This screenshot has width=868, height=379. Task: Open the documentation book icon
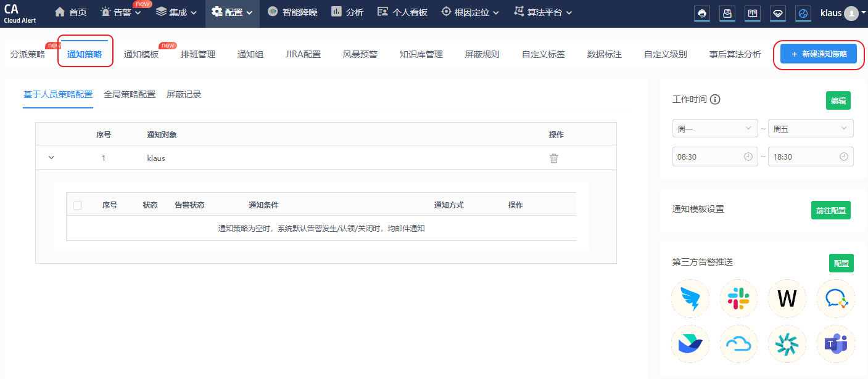tap(752, 14)
